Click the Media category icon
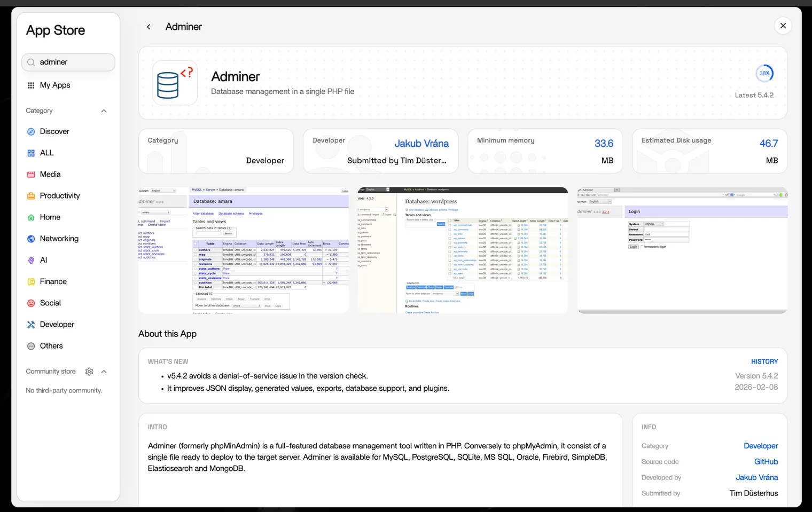Viewport: 812px width, 512px height. 31,175
